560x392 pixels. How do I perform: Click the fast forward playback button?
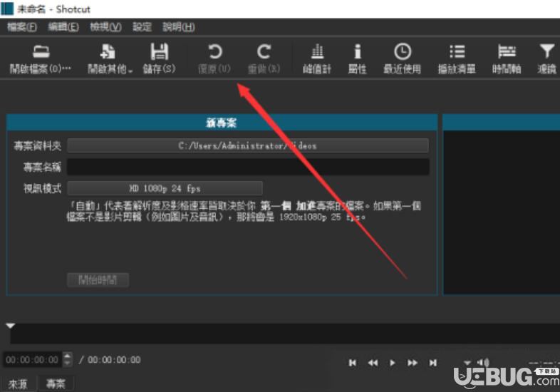pos(413,363)
